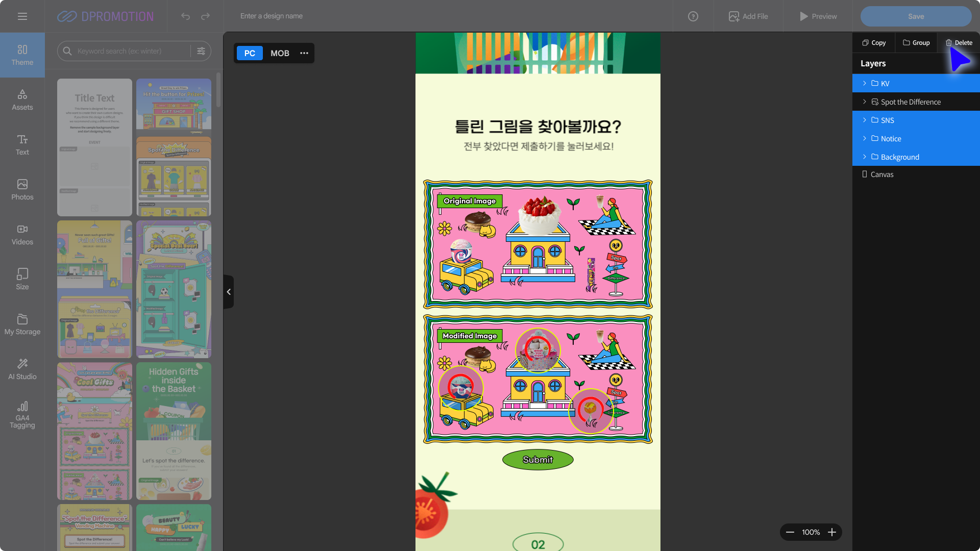The width and height of the screenshot is (980, 551).
Task: Click the Save button
Action: click(x=916, y=16)
